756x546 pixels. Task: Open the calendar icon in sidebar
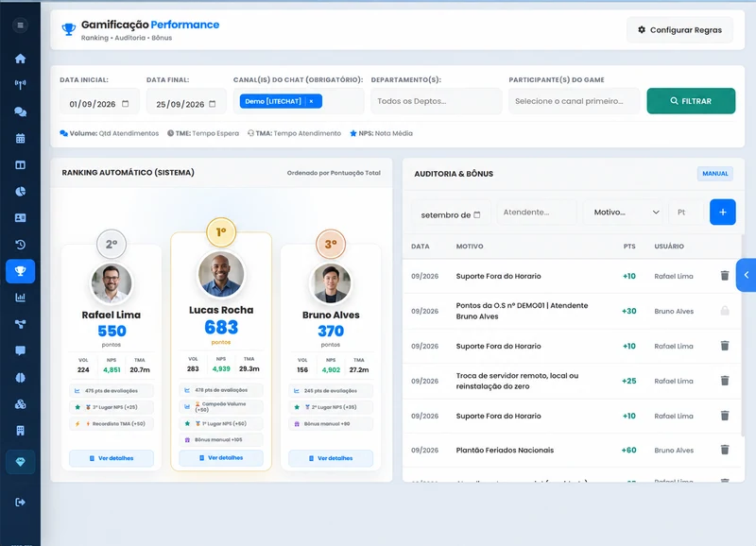point(20,138)
